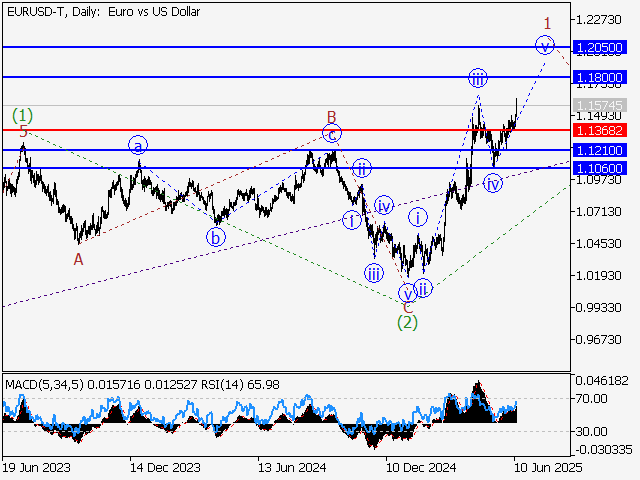Select the 1.12100 price level label
Screen dimensions: 640x480
[x=601, y=150]
